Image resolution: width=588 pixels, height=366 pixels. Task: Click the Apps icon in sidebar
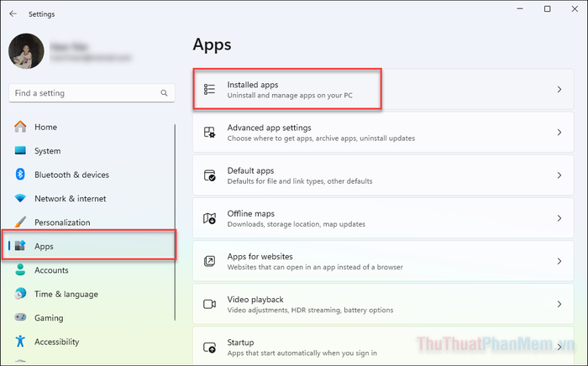[x=20, y=246]
